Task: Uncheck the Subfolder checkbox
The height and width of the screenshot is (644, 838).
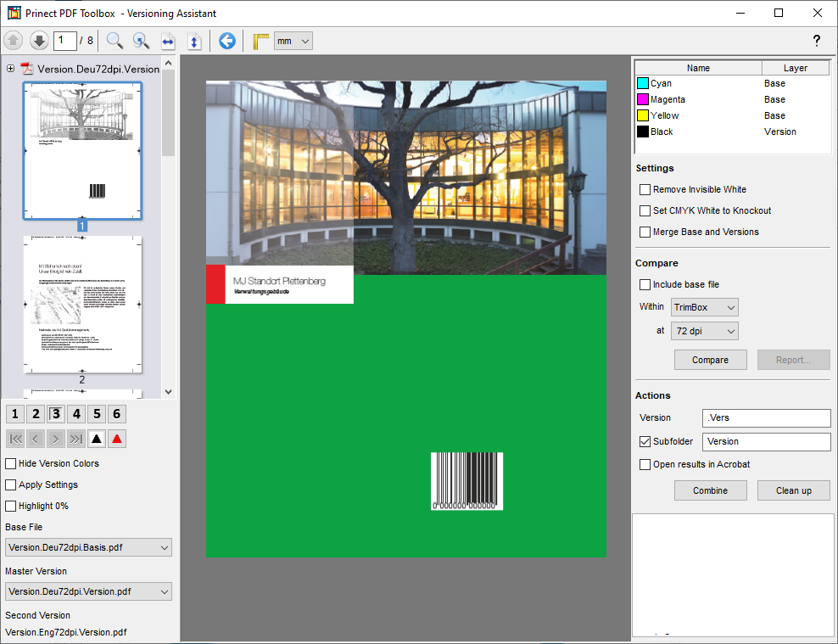Action: pyautogui.click(x=645, y=441)
